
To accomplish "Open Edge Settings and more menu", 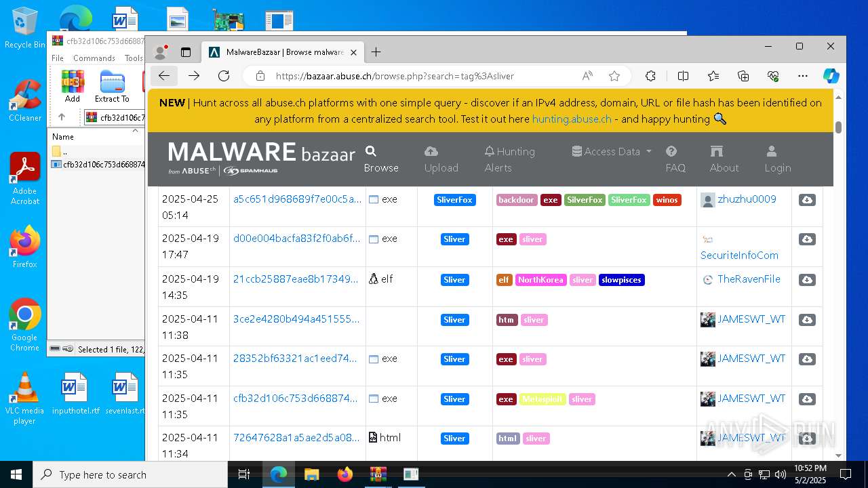I will [803, 76].
